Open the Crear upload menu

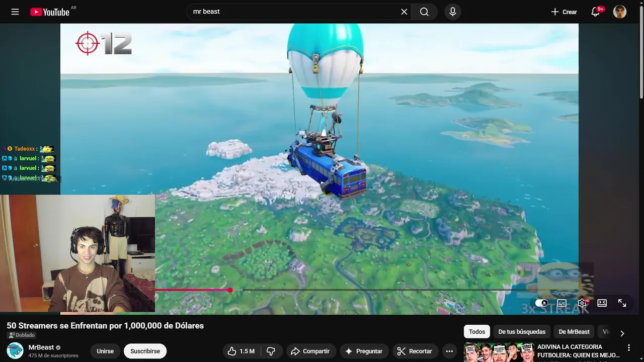pyautogui.click(x=564, y=12)
